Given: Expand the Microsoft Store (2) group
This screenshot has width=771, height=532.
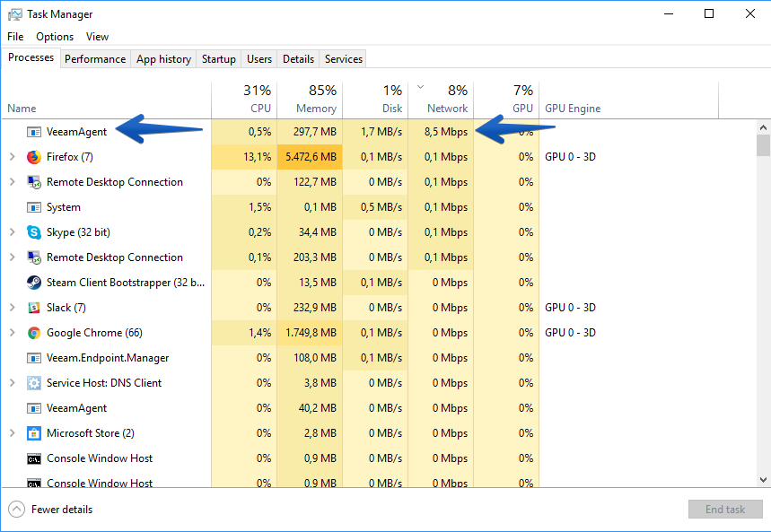Looking at the screenshot, I should coord(13,432).
